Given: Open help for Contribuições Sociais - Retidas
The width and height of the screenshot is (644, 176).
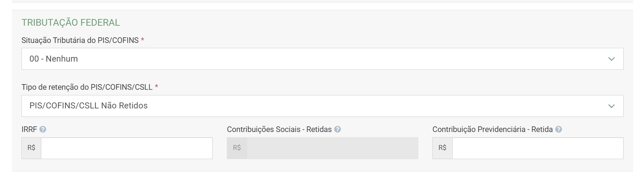Looking at the screenshot, I should [x=338, y=130].
